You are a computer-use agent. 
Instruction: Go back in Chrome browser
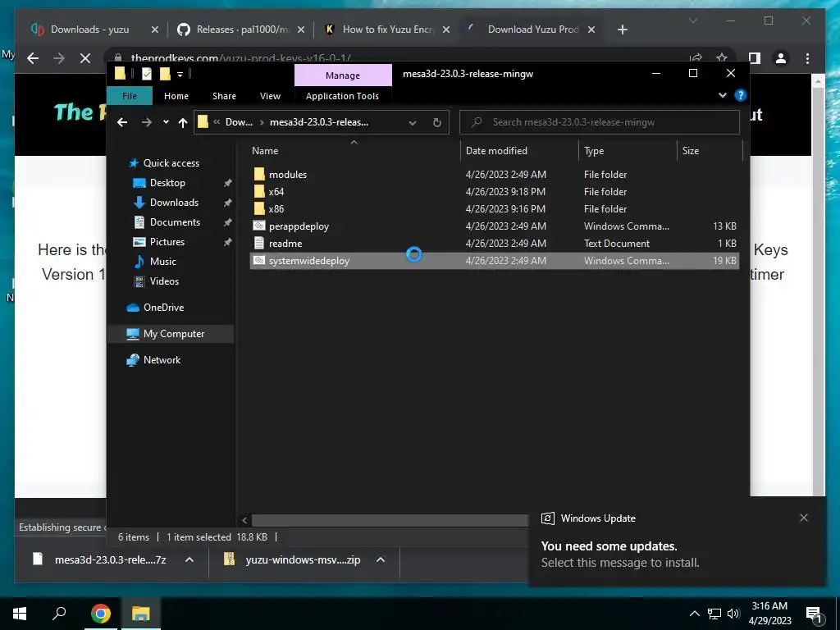[x=33, y=58]
